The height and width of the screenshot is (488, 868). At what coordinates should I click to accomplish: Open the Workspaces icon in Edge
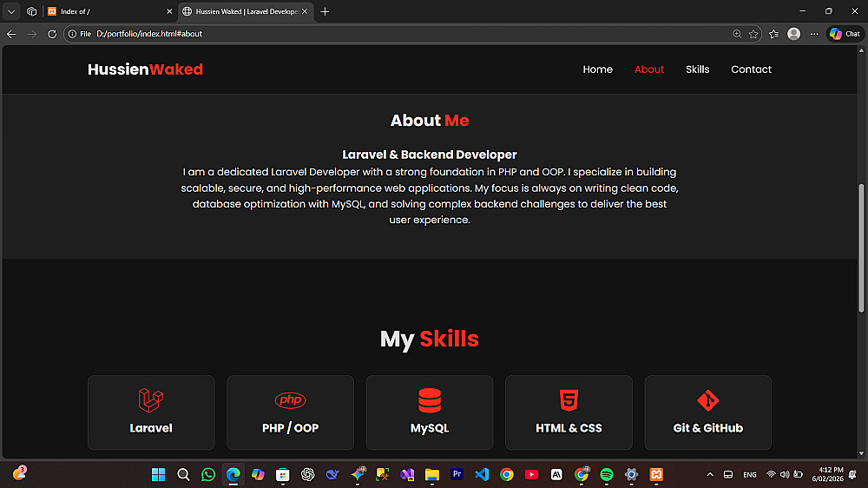point(31,11)
